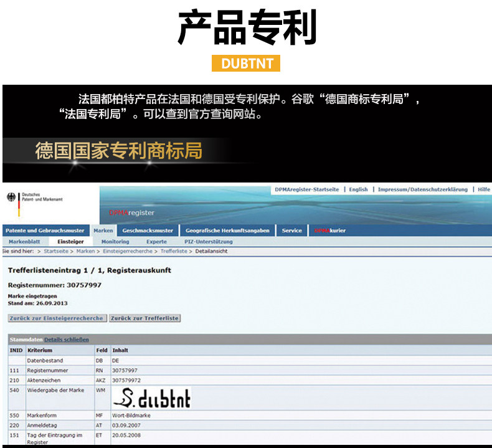The height and width of the screenshot is (448, 492).
Task: Open the PIZ-Unterstützung submenu item
Action: [x=209, y=241]
